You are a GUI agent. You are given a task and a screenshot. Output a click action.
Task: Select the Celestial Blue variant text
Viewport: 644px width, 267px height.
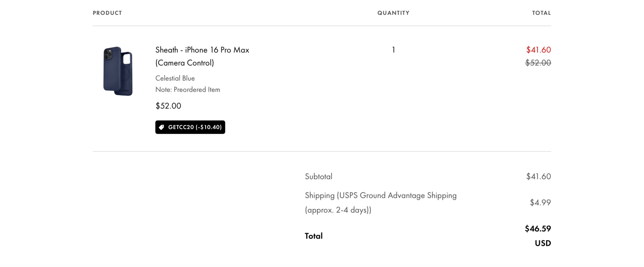tap(175, 78)
